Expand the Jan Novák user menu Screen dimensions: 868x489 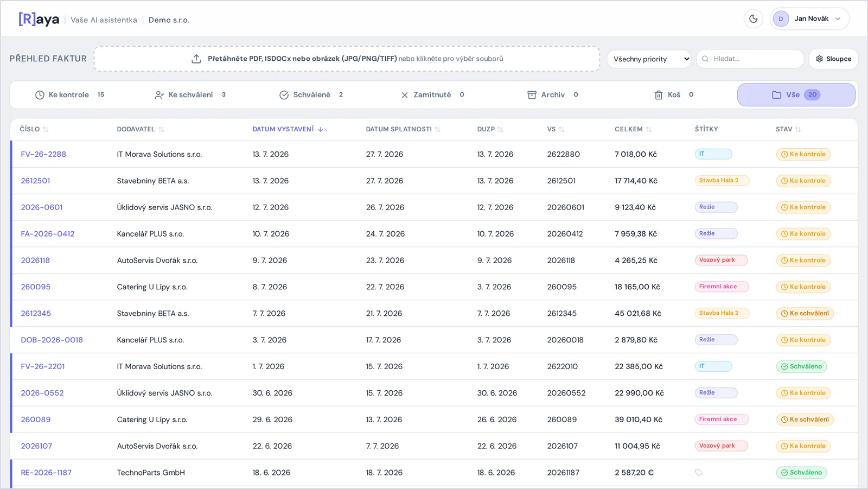click(x=809, y=19)
